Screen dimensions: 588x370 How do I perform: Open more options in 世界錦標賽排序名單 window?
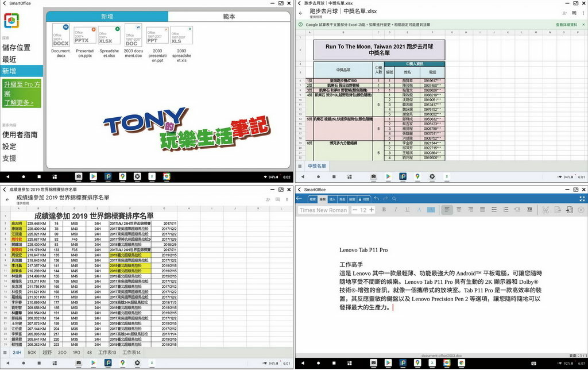point(287,199)
